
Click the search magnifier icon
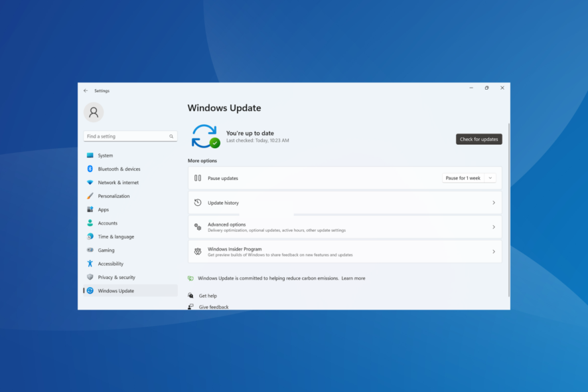(x=171, y=136)
